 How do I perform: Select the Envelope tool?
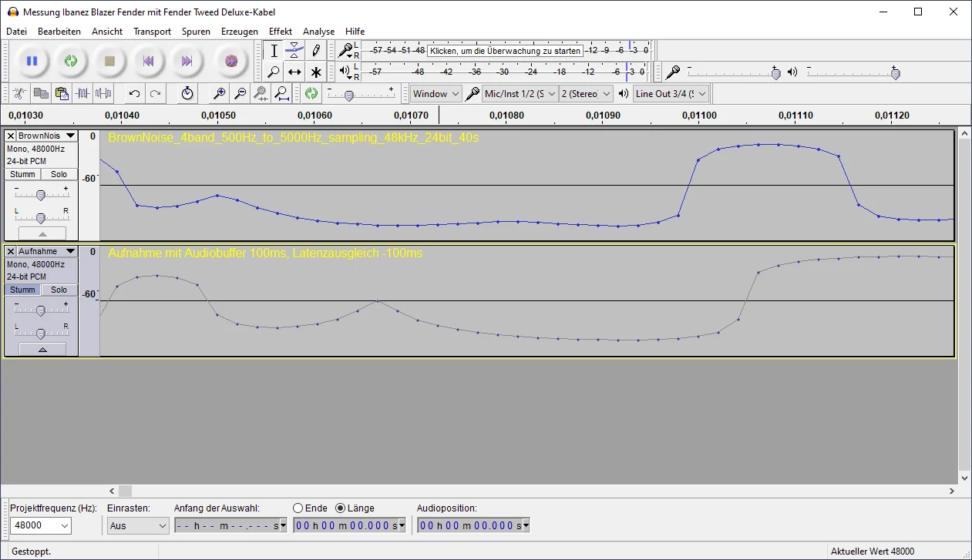pos(294,51)
